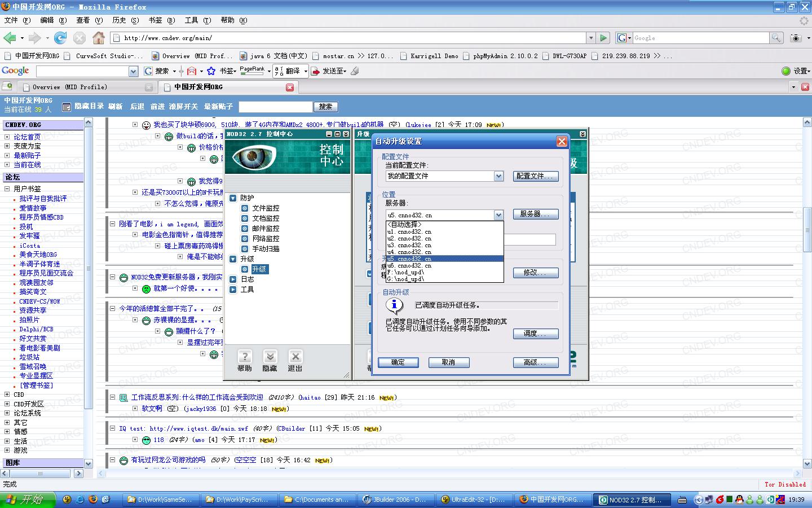Open the 编辑 menu
This screenshot has height=508, width=812.
pyautogui.click(x=53, y=20)
